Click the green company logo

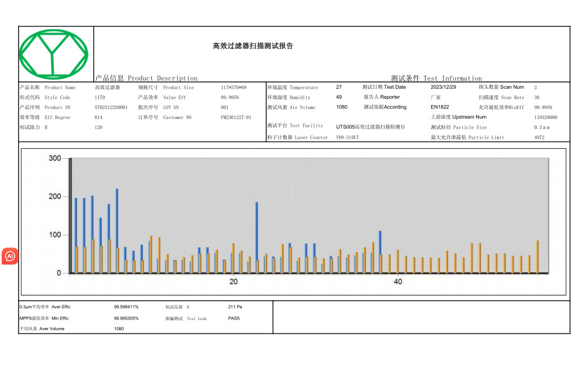coord(53,54)
